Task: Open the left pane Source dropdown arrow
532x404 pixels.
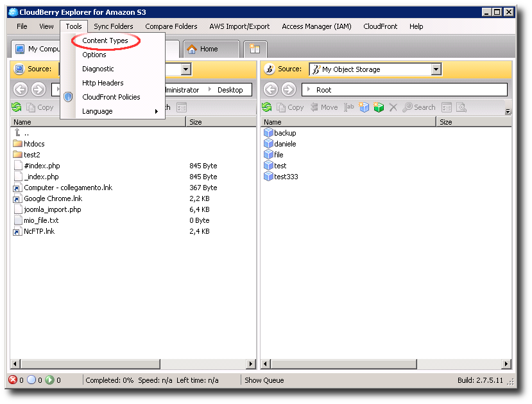Action: click(185, 69)
